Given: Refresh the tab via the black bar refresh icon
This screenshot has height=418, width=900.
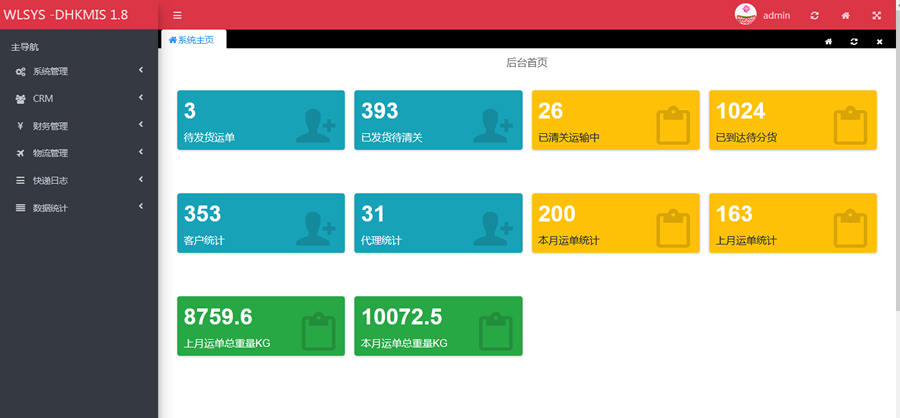Looking at the screenshot, I should pos(854,41).
